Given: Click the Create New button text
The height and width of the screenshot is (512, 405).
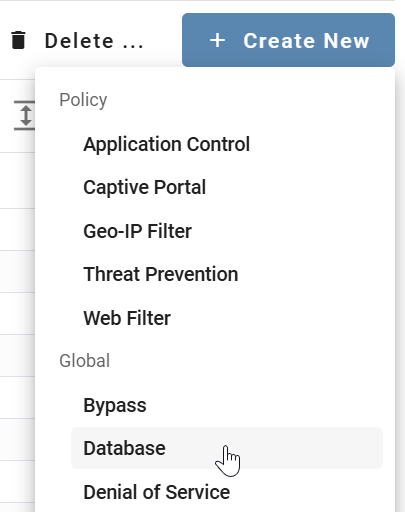Looking at the screenshot, I should pos(306,41).
